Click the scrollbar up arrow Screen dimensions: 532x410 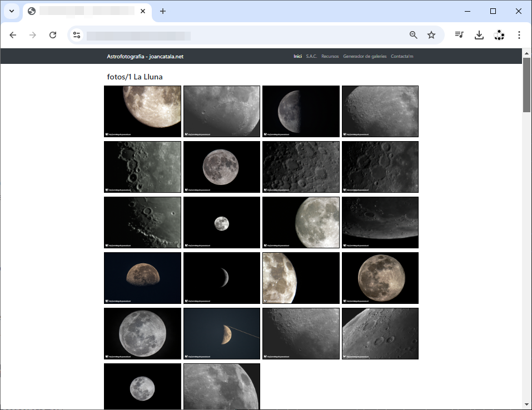point(526,53)
